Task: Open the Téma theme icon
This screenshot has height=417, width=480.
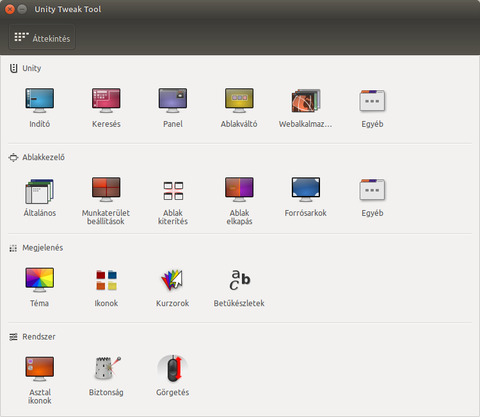Action: tap(39, 280)
